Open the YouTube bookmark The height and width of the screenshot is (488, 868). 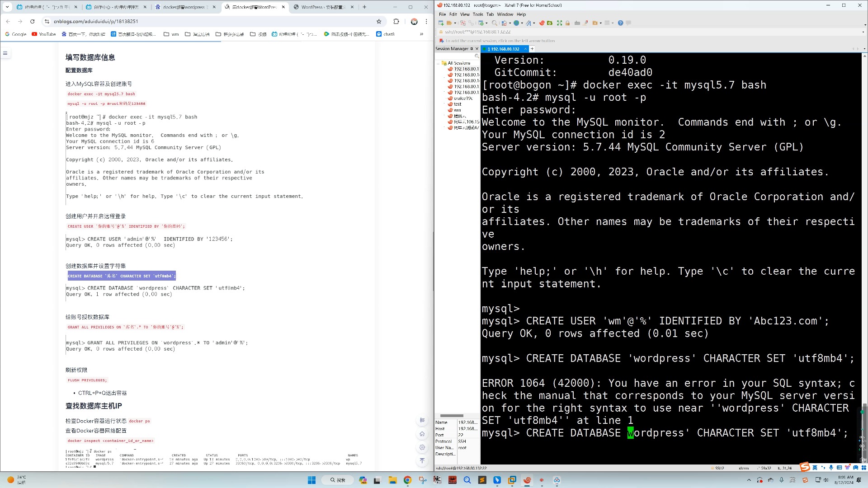click(x=44, y=34)
